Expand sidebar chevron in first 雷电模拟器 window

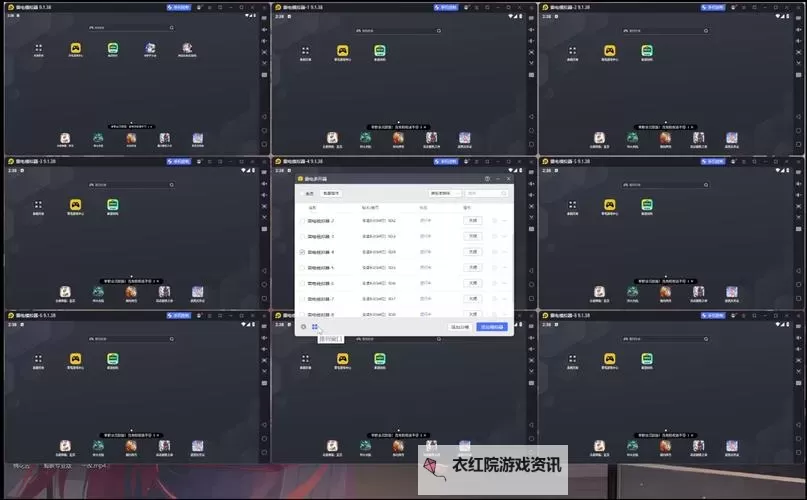coord(265,63)
